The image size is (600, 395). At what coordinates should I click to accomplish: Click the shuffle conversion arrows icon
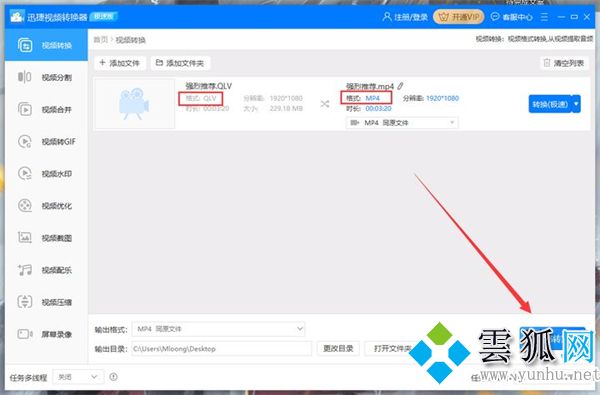tap(325, 104)
